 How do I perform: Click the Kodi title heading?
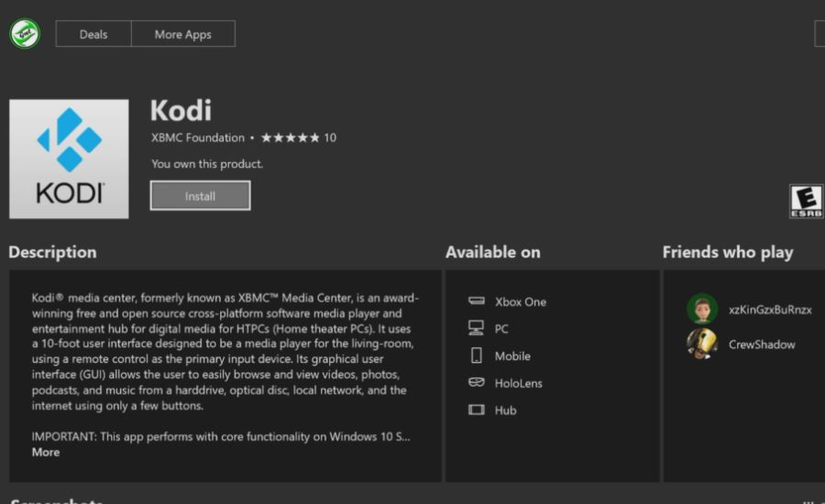point(181,111)
